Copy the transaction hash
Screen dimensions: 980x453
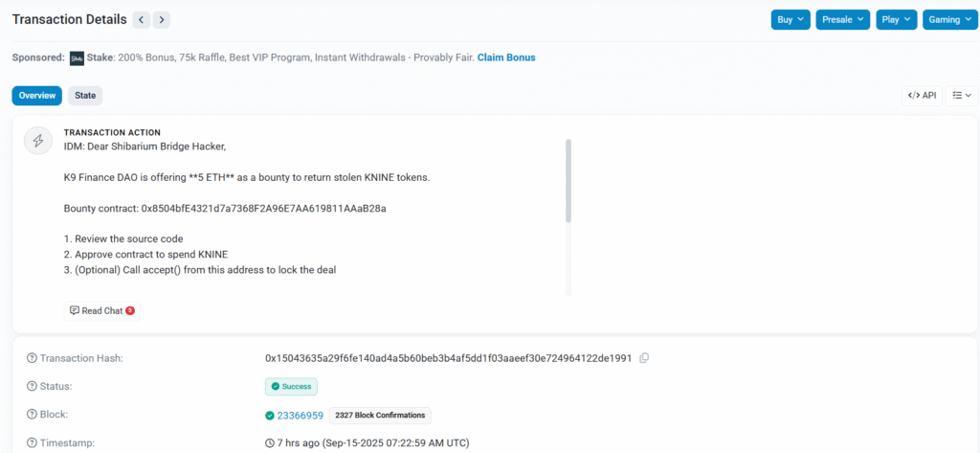(x=644, y=358)
